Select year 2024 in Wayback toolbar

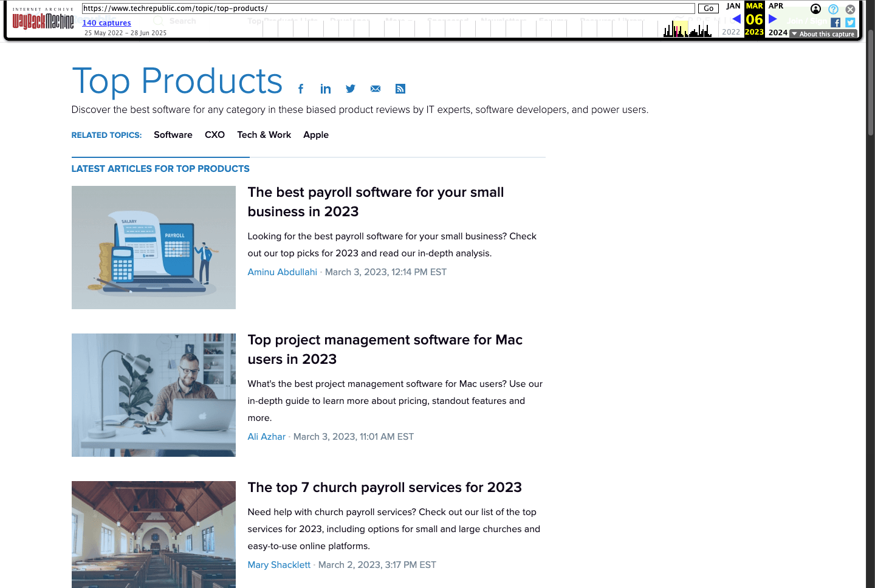click(778, 32)
